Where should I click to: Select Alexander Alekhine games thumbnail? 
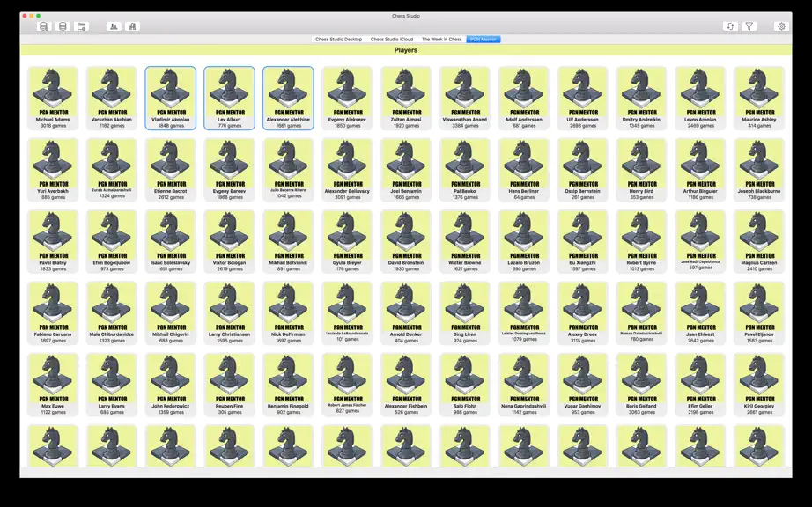coord(289,98)
